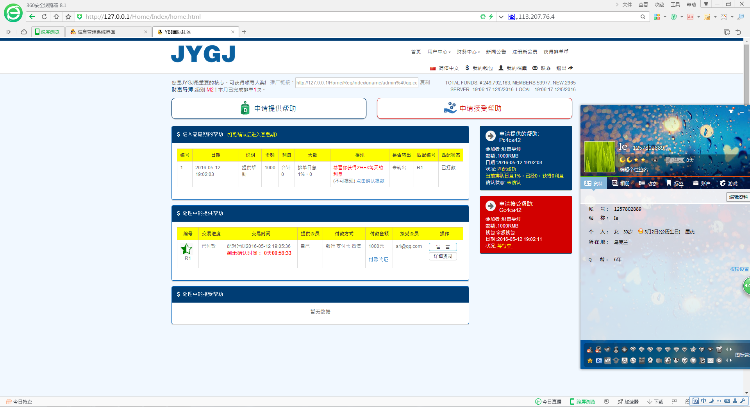Bookmark the page with the star icon

68,16
